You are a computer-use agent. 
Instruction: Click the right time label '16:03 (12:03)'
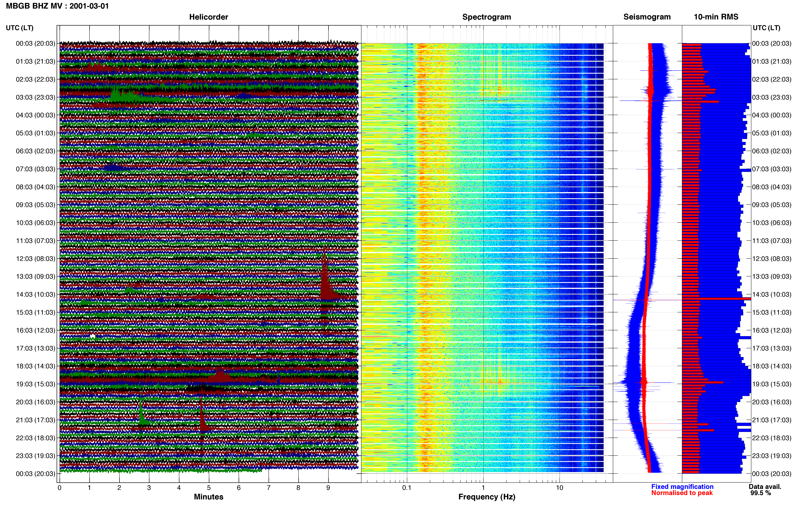(772, 330)
